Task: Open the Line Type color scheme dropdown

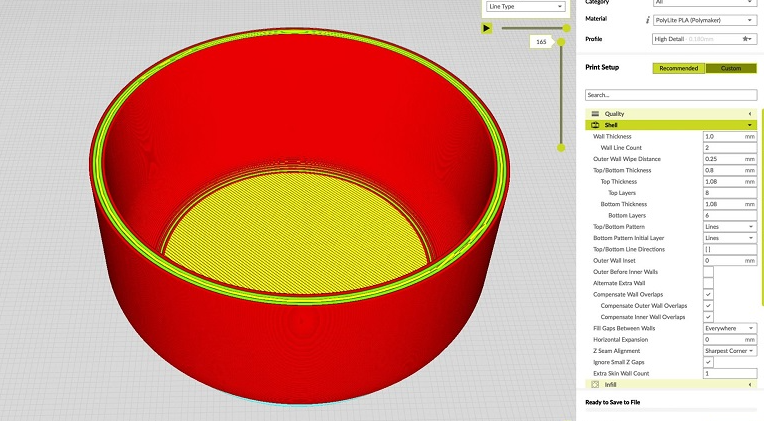Action: 525,6
